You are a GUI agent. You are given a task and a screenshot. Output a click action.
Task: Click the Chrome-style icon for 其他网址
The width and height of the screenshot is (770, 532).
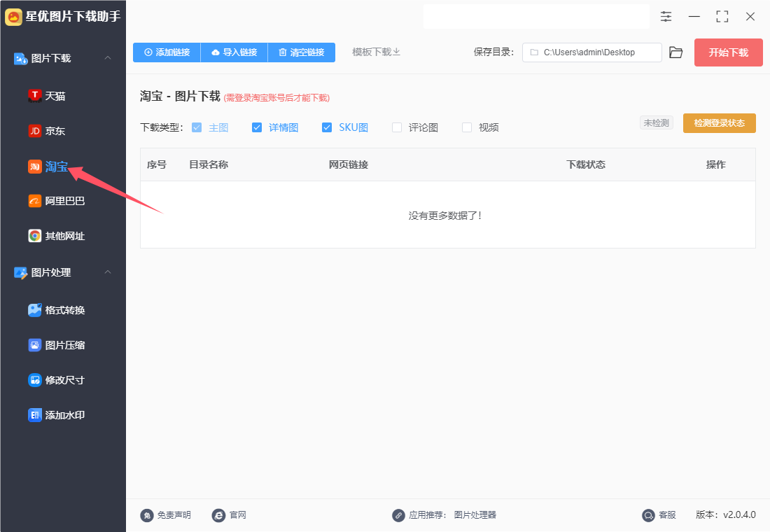point(34,236)
